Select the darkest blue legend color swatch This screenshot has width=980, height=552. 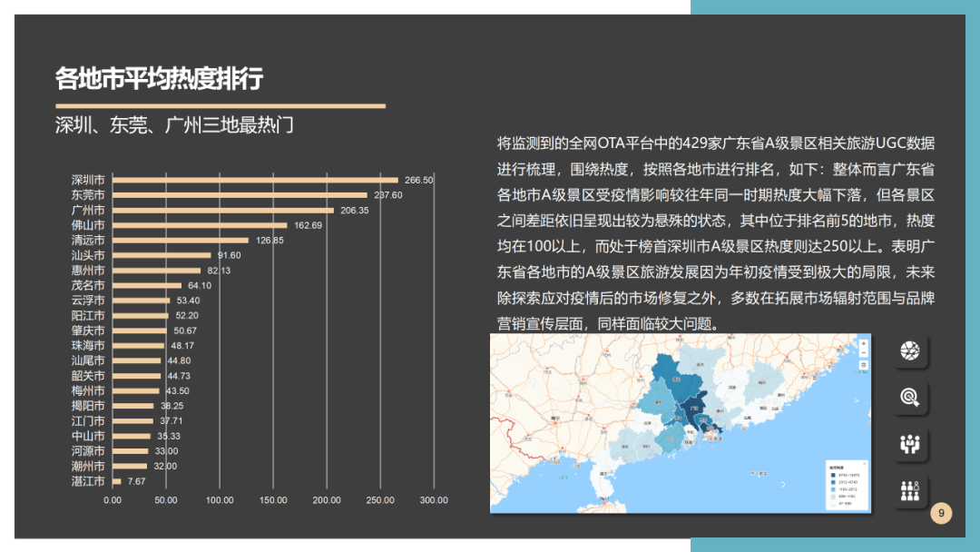832,475
